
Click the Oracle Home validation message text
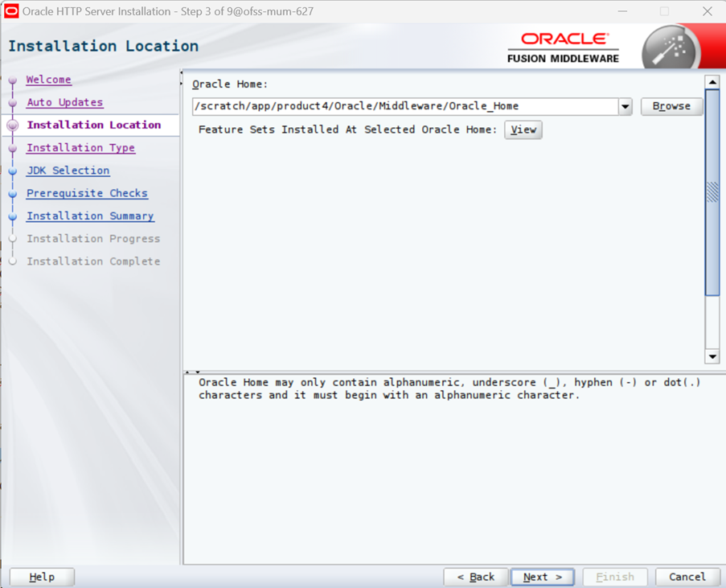point(449,389)
